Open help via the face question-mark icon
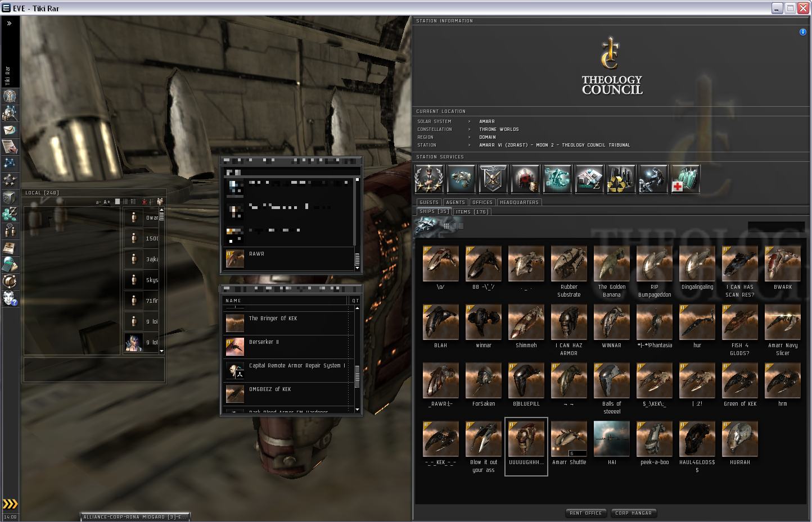The height and width of the screenshot is (522, 812). point(10,298)
